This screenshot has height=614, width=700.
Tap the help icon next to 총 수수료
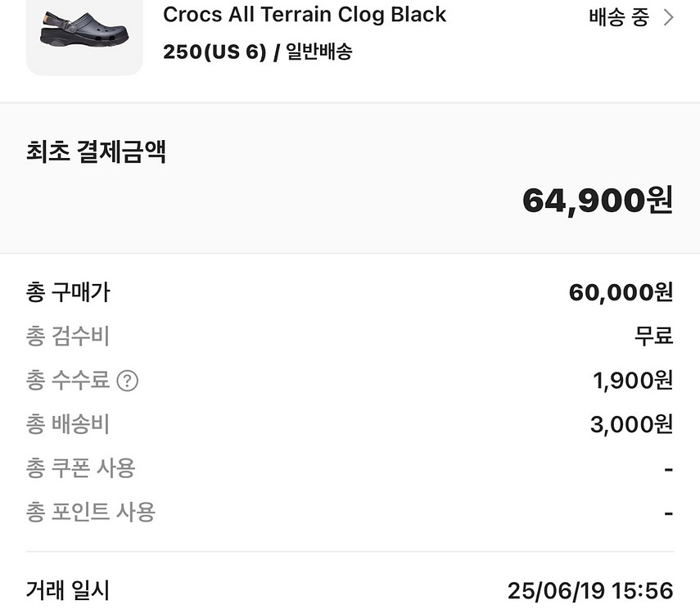click(x=127, y=381)
